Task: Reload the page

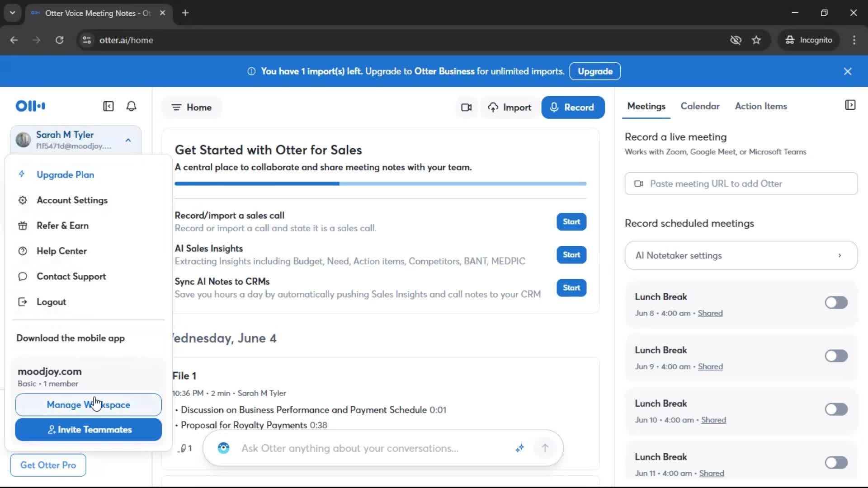Action: 59,40
